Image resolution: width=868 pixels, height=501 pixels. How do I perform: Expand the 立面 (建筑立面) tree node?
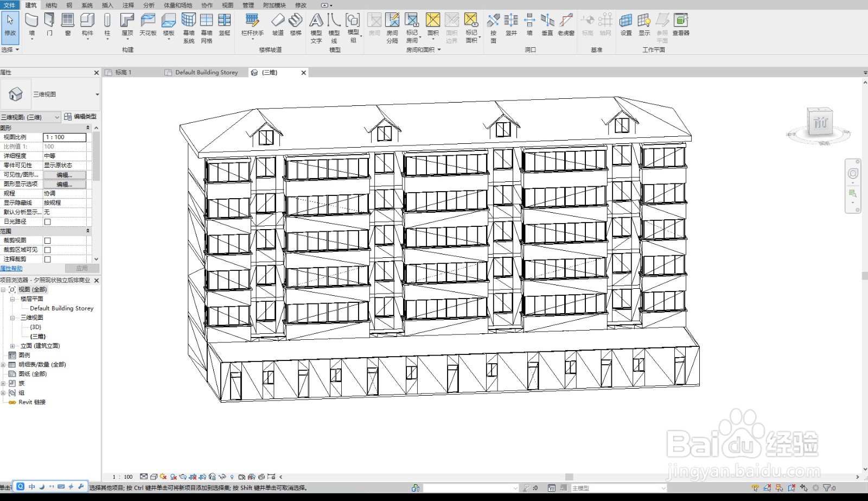pyautogui.click(x=12, y=346)
